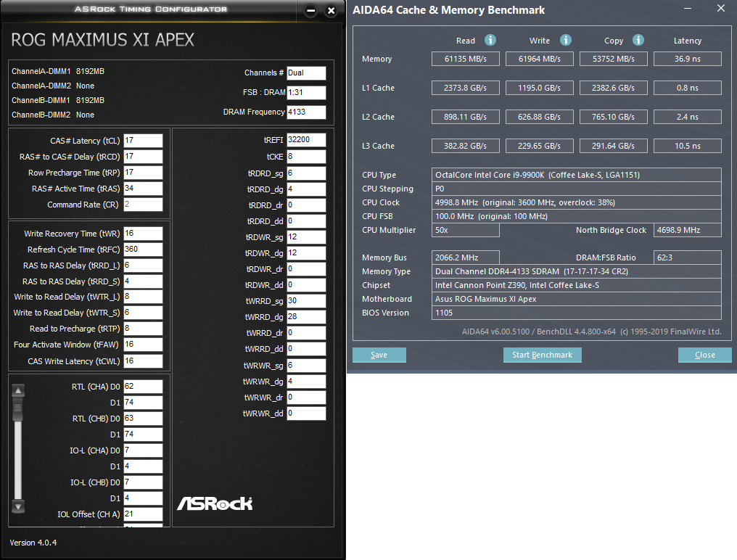Click the tREFI value field
The height and width of the screenshot is (560, 737).
(x=306, y=140)
